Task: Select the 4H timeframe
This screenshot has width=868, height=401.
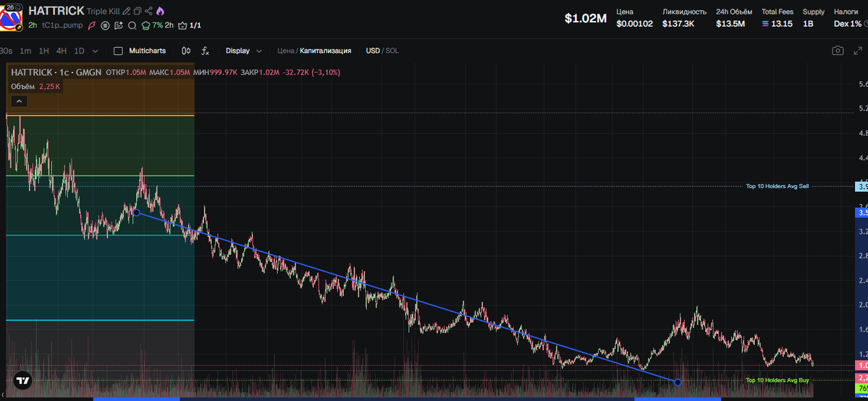Action: pos(62,51)
